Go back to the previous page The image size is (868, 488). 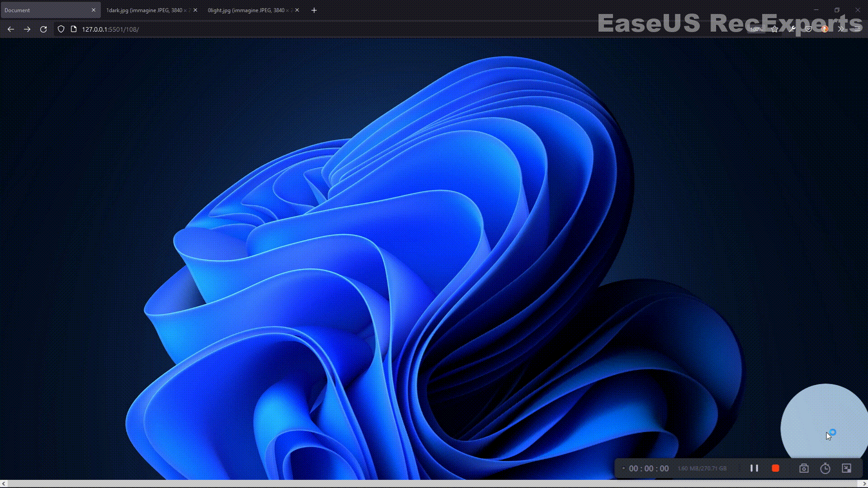pos(11,29)
